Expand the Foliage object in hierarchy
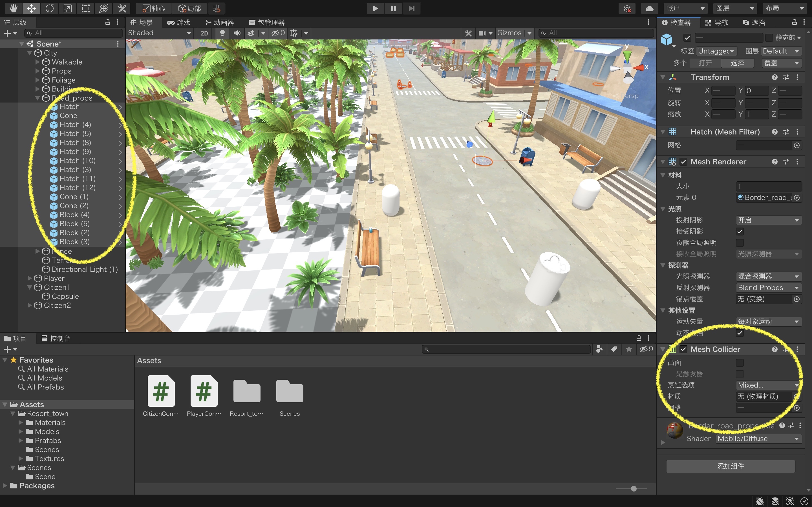Image resolution: width=812 pixels, height=507 pixels. pyautogui.click(x=37, y=80)
